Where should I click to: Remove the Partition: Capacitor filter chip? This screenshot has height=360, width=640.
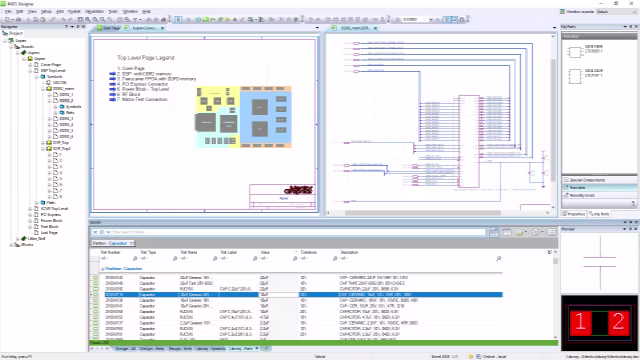point(131,243)
